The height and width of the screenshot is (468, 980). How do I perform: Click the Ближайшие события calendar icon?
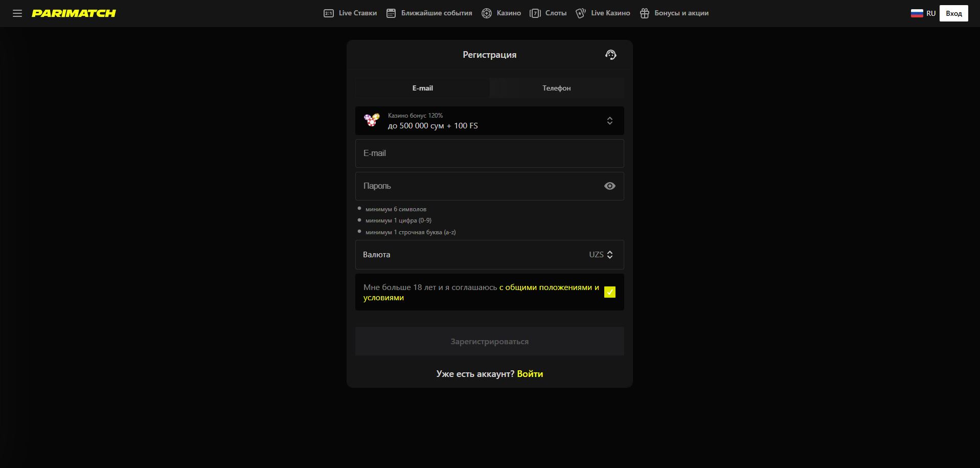click(391, 13)
